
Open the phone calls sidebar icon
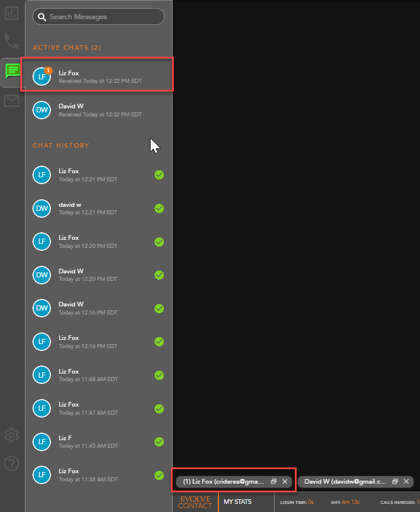point(12,41)
